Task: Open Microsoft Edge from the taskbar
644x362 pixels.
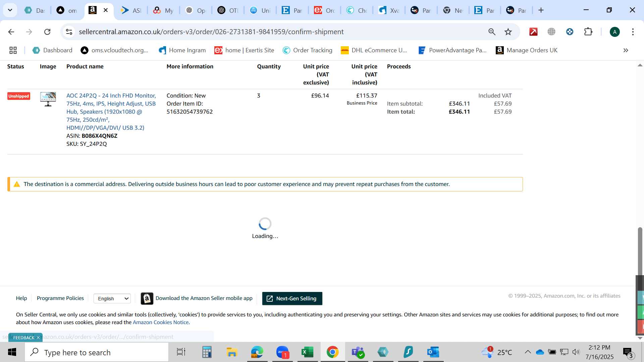Action: (x=257, y=352)
